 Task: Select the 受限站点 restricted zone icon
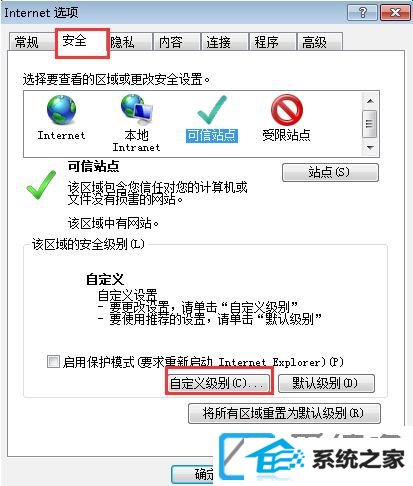point(287,110)
